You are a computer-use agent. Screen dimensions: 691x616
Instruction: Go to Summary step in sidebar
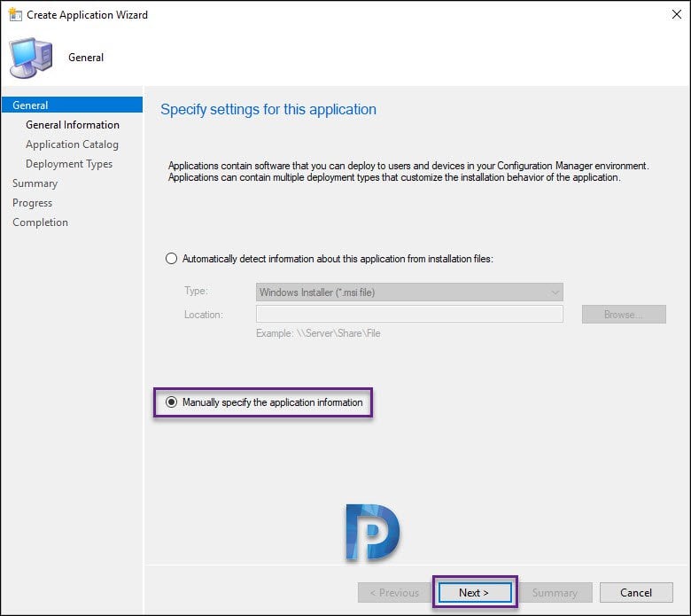pos(35,183)
